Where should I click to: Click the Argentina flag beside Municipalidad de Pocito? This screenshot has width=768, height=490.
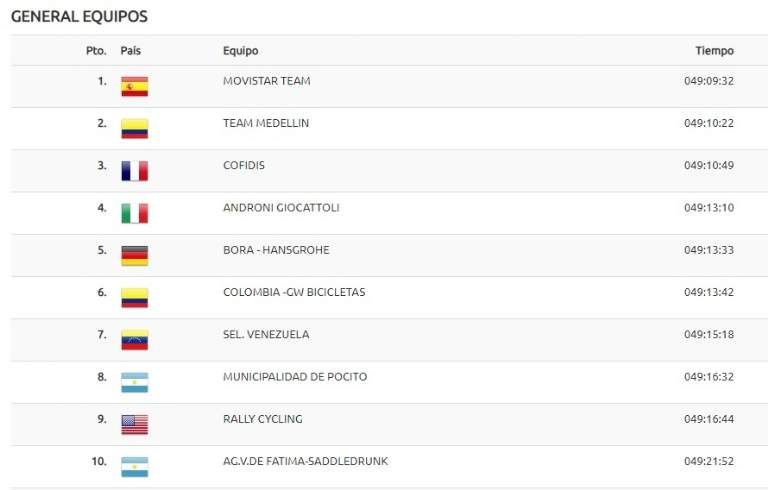pyautogui.click(x=134, y=382)
